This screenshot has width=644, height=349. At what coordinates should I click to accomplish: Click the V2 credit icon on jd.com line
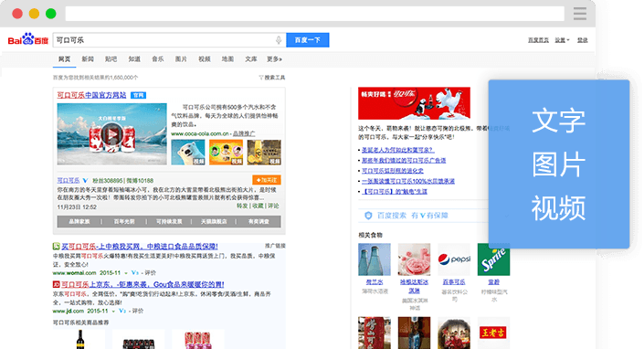(122, 311)
